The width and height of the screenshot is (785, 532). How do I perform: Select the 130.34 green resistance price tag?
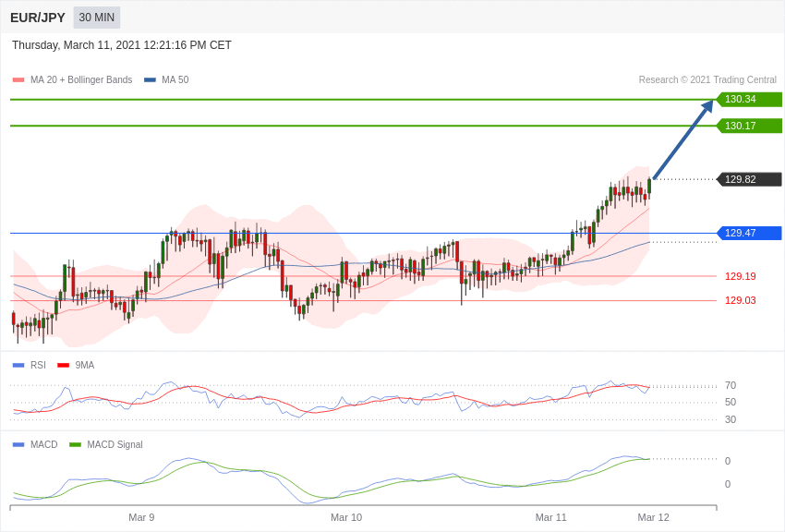[749, 99]
